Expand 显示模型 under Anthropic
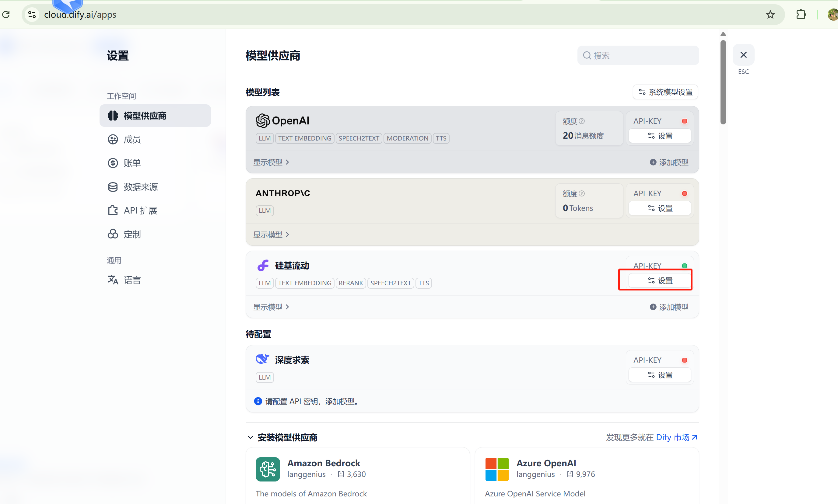The image size is (838, 504). pyautogui.click(x=271, y=235)
